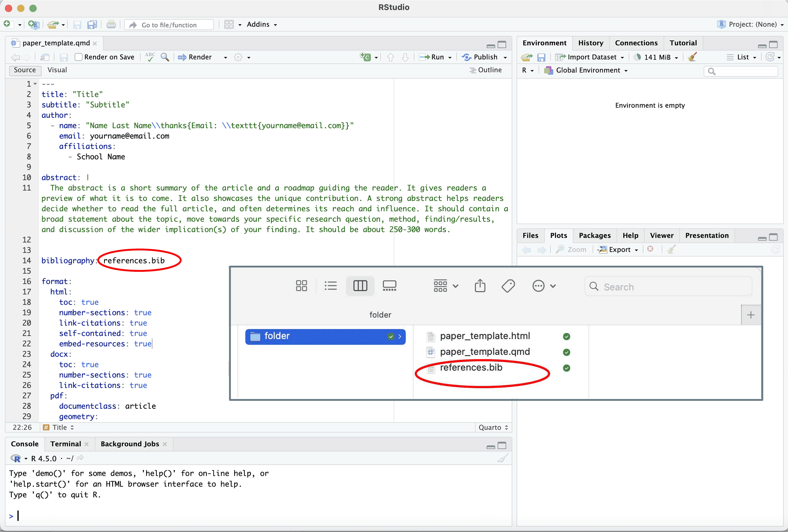Switch to the History tab

(590, 43)
